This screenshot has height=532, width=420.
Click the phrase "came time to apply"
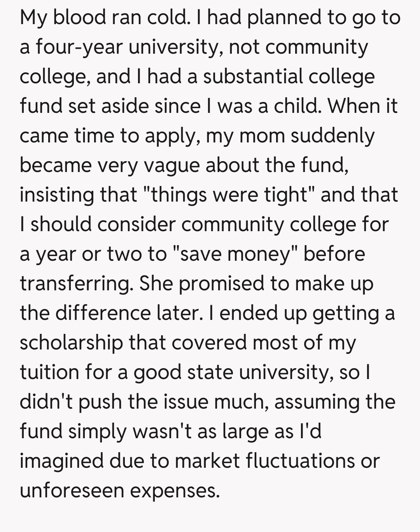point(109,136)
